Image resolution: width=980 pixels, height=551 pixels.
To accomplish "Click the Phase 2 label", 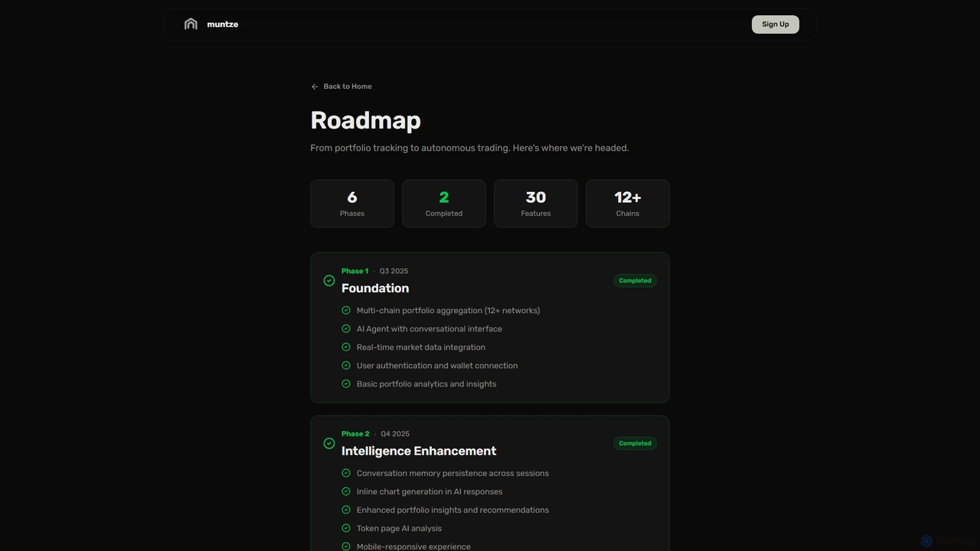I will click(x=355, y=434).
